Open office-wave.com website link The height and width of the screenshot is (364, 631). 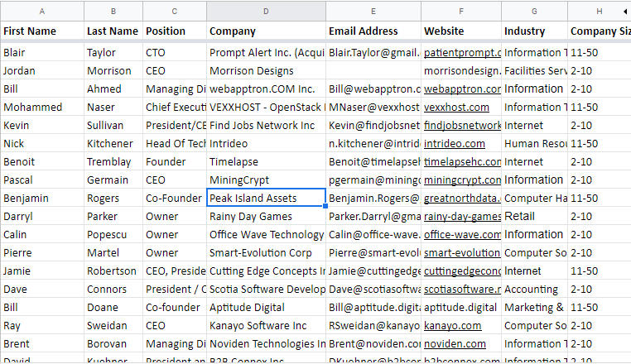pyautogui.click(x=462, y=234)
